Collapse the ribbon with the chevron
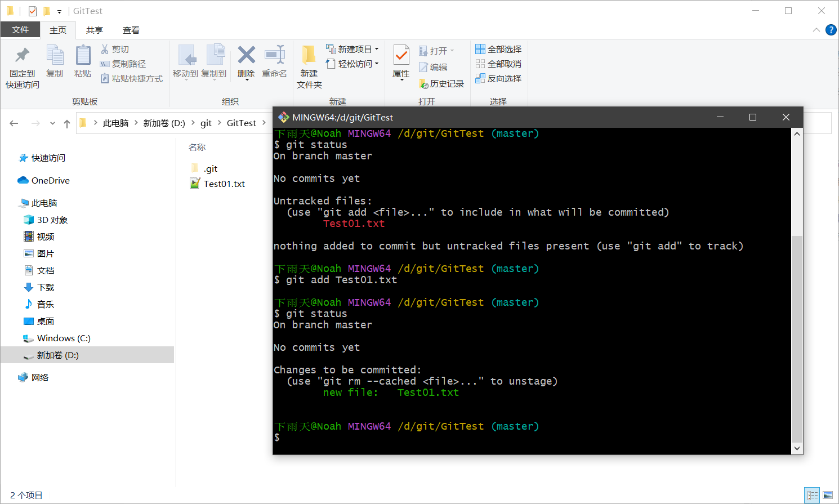The image size is (839, 504). click(x=816, y=30)
